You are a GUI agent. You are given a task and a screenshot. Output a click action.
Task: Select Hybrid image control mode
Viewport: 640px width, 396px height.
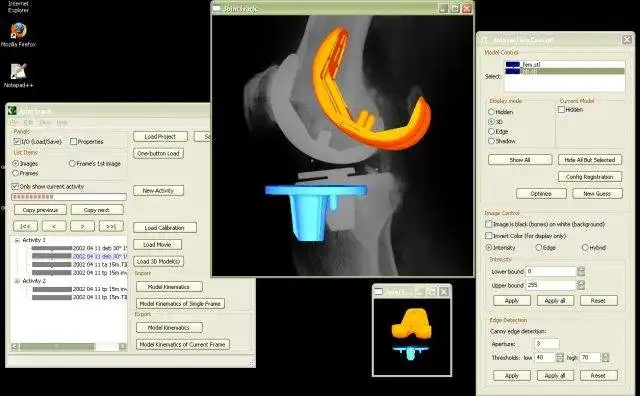585,247
